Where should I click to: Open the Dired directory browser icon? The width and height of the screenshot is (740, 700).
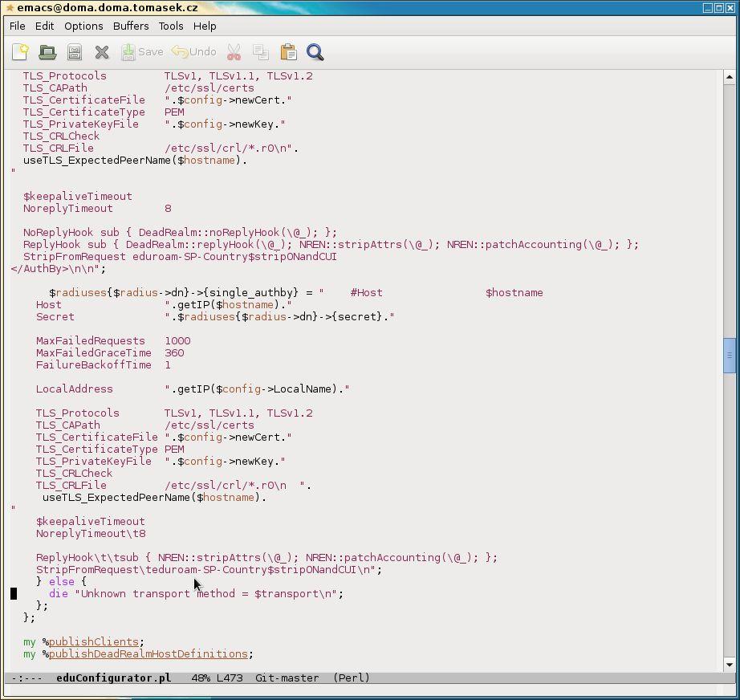(x=75, y=52)
